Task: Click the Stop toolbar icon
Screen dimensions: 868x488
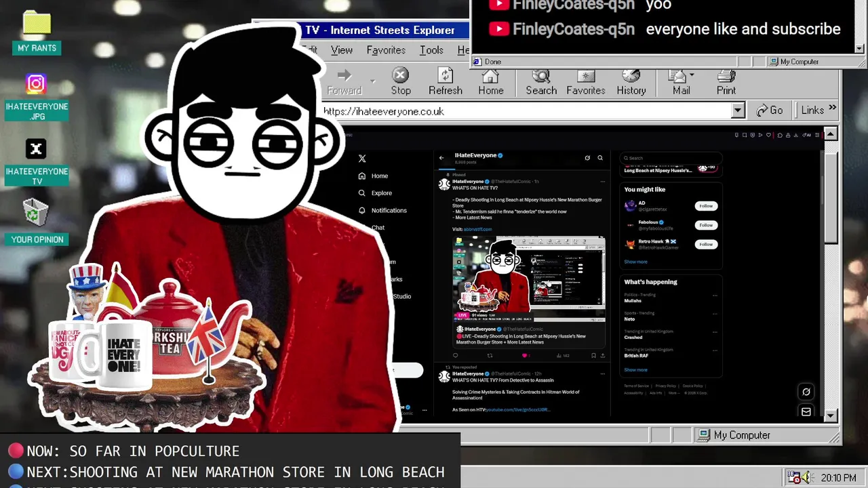Action: coord(400,82)
